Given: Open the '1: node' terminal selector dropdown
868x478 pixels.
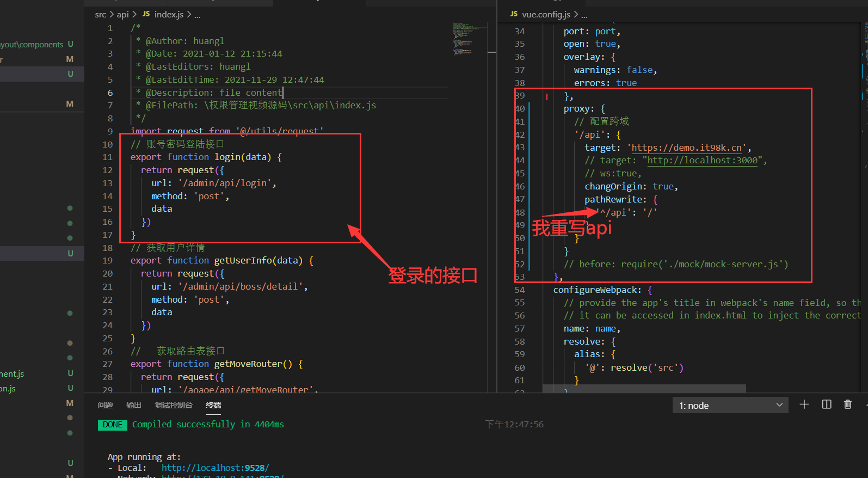Looking at the screenshot, I should pos(730,405).
